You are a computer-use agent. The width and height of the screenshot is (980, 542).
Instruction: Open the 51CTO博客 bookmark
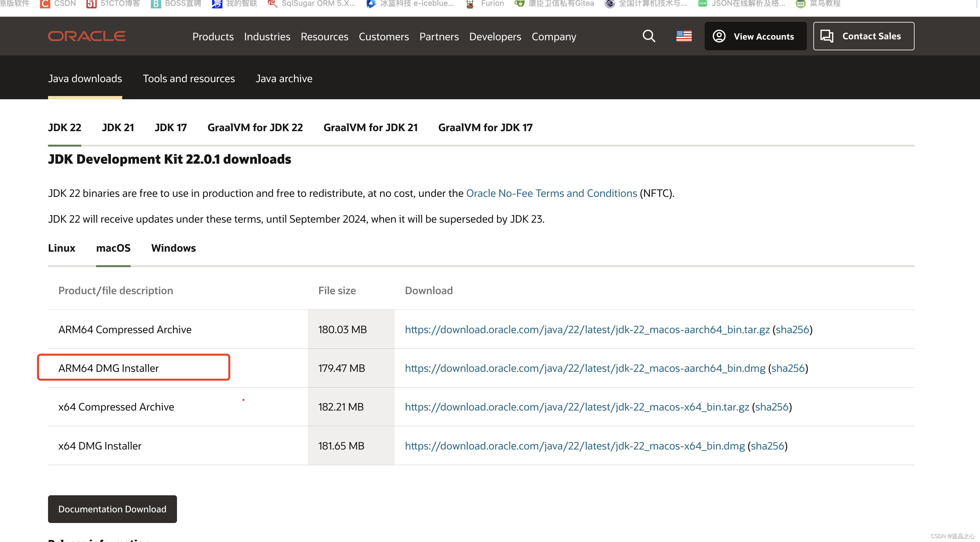[x=113, y=4]
